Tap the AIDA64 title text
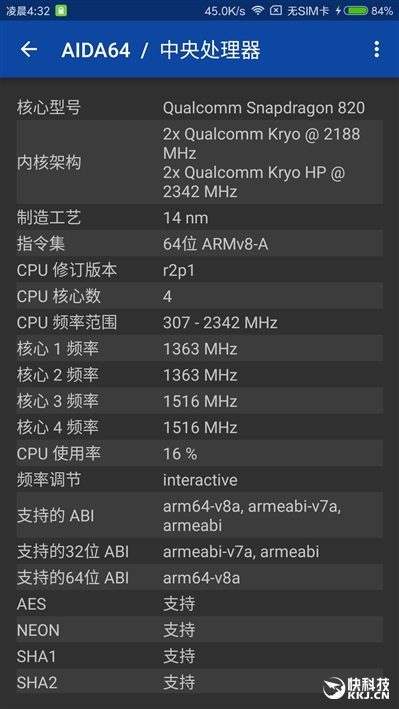Screen dimensions: 399x709 click(96, 50)
